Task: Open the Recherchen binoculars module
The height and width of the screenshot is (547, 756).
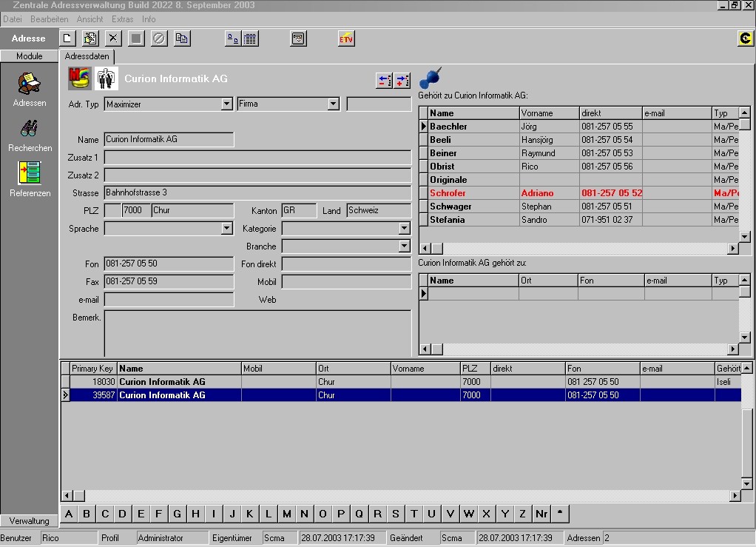Action: coord(30,135)
